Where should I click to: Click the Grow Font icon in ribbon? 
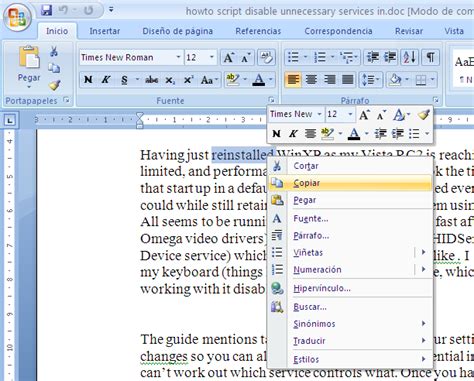(229, 58)
